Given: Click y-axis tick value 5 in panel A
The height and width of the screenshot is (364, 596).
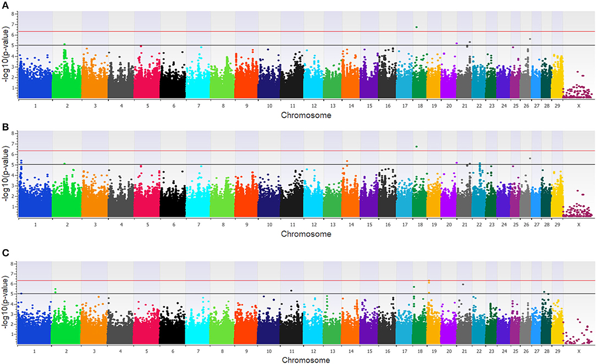Looking at the screenshot, I should [13, 46].
